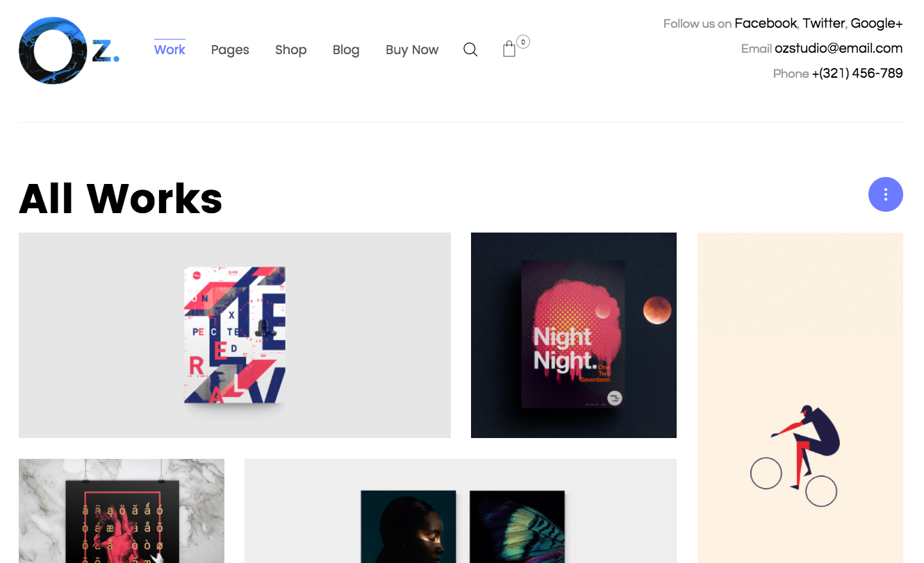Open the marble background poster thumbnail
The width and height of the screenshot is (924, 563).
point(122,511)
